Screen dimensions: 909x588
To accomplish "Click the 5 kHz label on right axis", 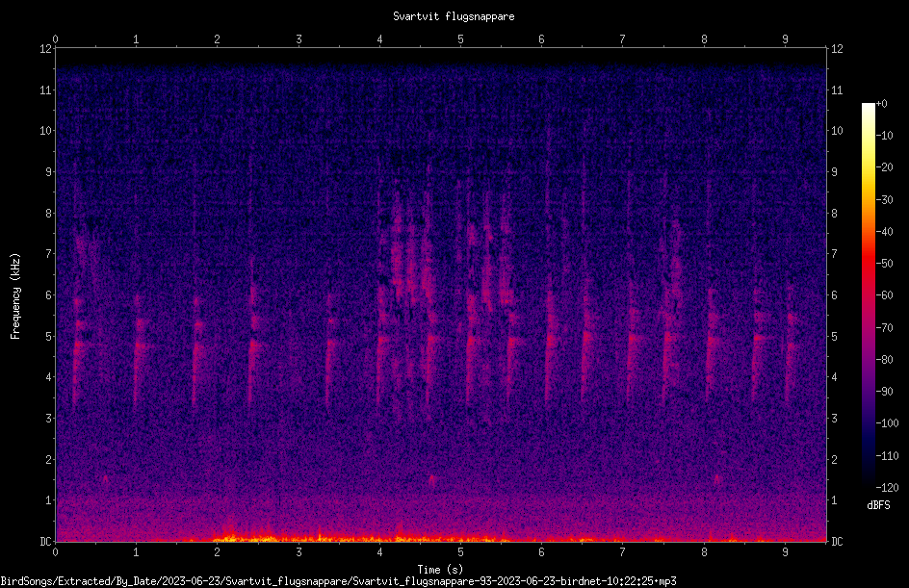I will 834,336.
